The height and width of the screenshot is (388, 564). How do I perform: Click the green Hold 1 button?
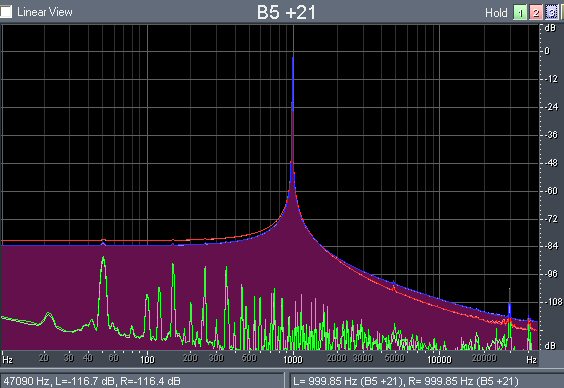pyautogui.click(x=520, y=13)
